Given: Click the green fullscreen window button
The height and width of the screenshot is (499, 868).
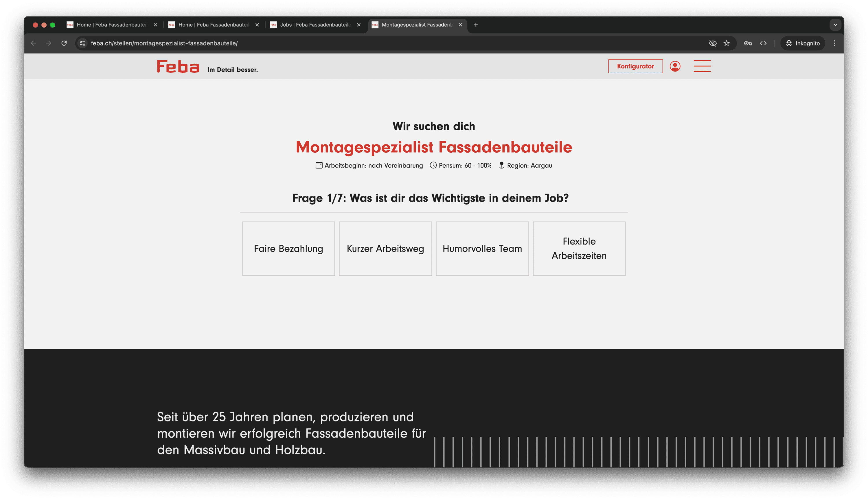Looking at the screenshot, I should click(52, 25).
